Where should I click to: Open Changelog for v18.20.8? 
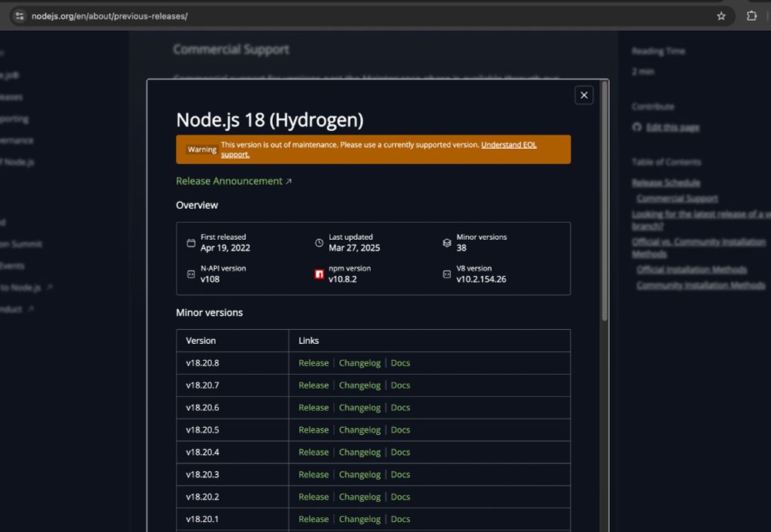coord(359,363)
